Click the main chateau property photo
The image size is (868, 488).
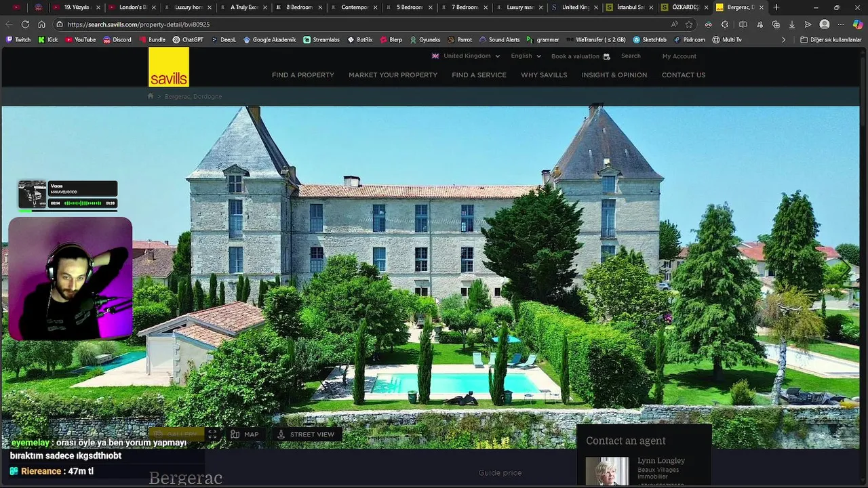point(431,277)
